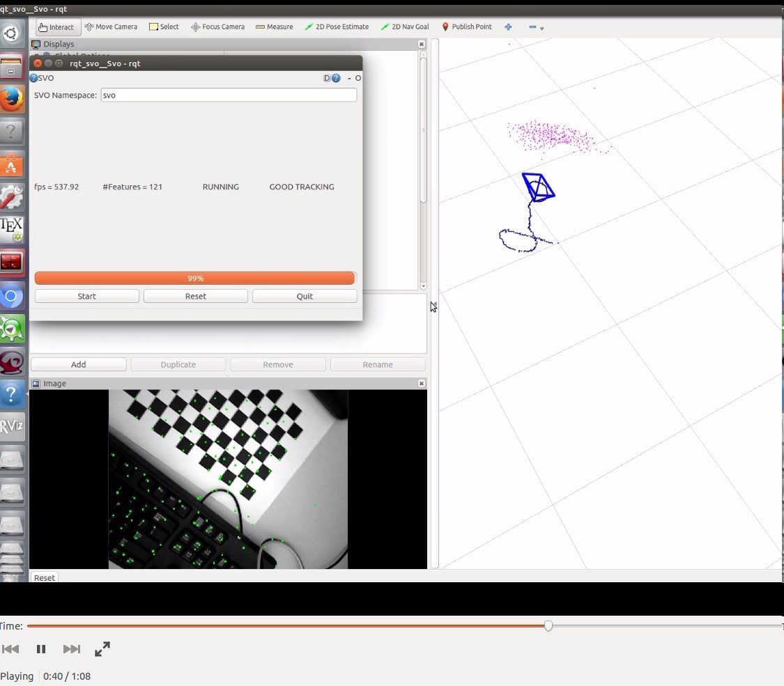
Task: Toggle fullscreen video mode
Action: click(x=102, y=649)
